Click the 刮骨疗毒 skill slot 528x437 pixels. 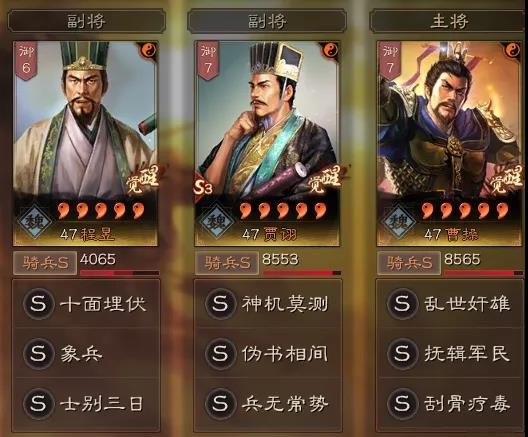(x=450, y=403)
